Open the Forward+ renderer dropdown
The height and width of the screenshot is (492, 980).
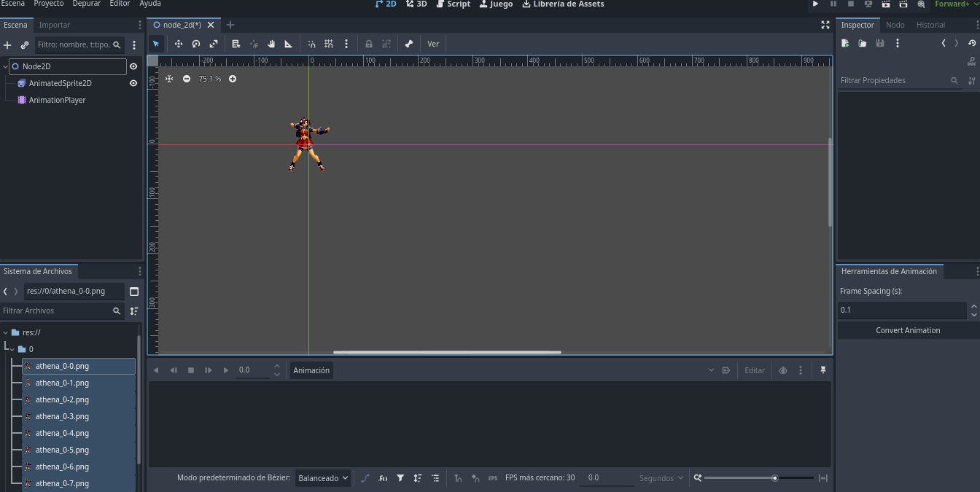tap(957, 4)
